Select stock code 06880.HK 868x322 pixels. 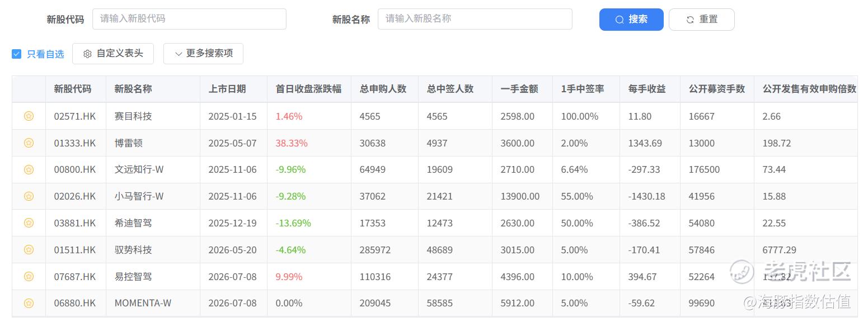point(75,303)
